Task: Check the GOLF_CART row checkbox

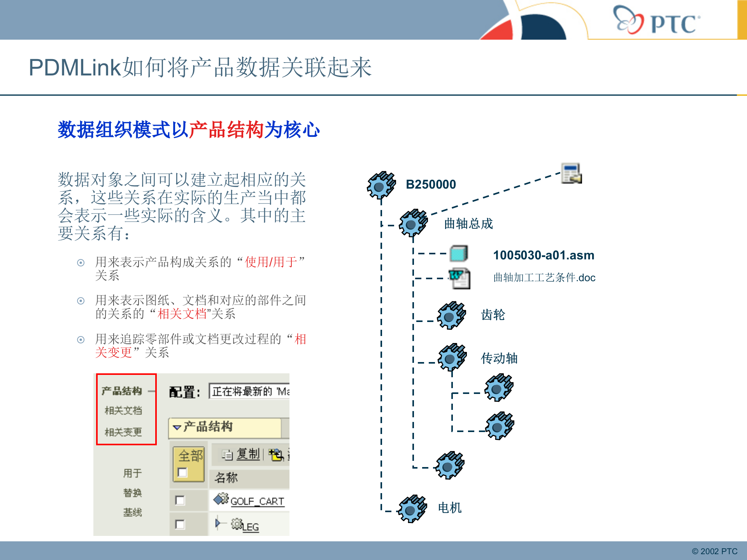Action: coord(181,501)
